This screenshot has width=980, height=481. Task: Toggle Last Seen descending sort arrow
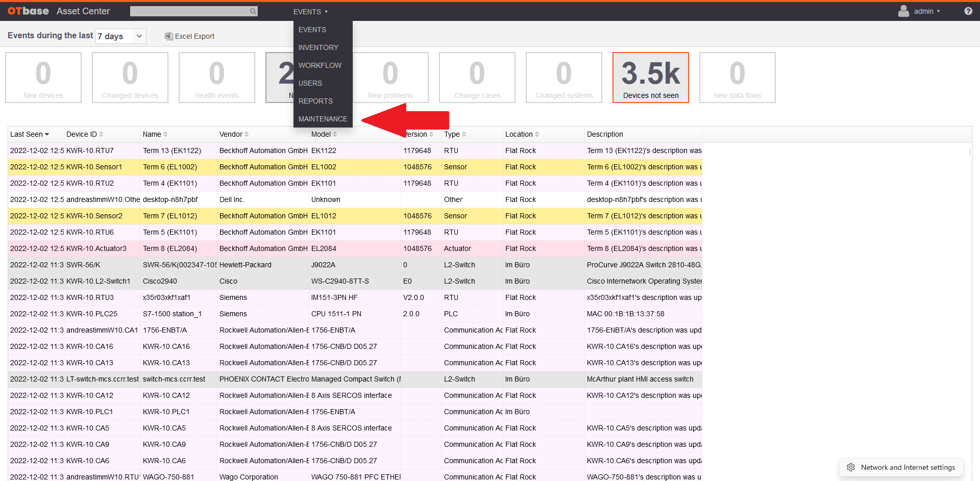[47, 134]
